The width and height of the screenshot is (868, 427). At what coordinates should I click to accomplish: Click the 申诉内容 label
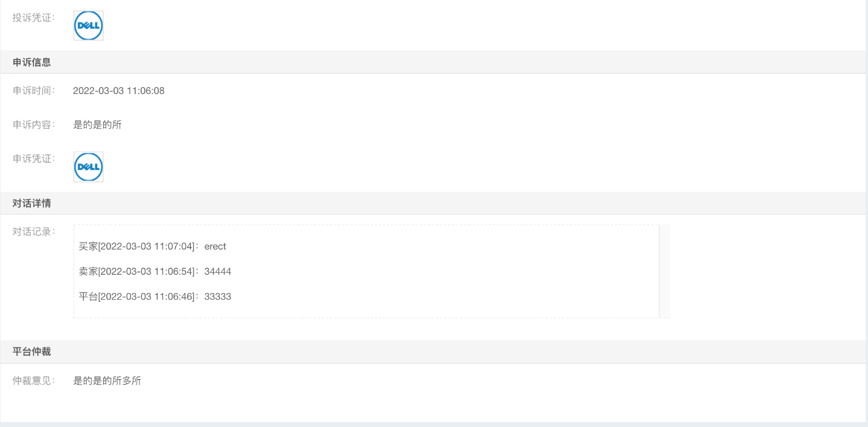coord(35,125)
